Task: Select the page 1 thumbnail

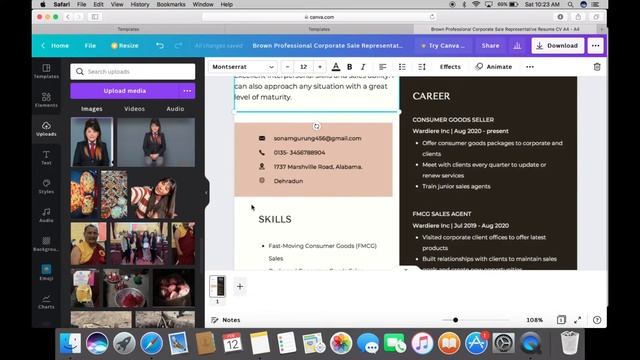Action: coord(217,287)
